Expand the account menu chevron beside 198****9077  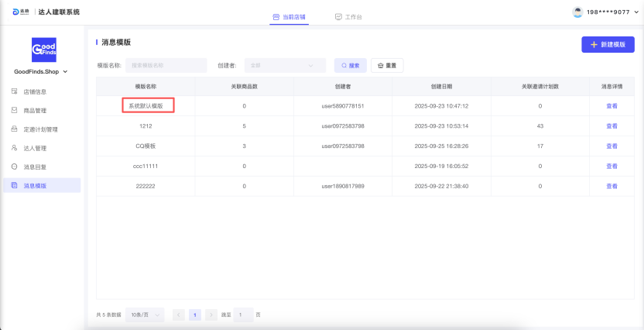[636, 12]
